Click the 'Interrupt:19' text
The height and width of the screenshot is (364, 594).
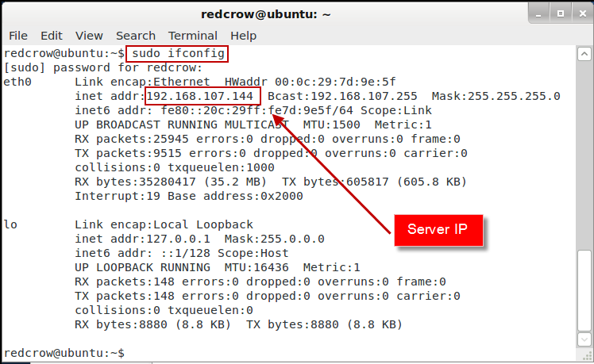pos(118,196)
